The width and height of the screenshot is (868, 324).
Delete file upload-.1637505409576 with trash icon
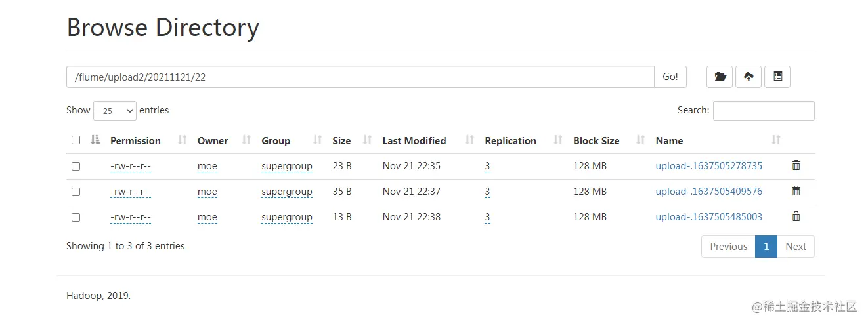coord(796,191)
